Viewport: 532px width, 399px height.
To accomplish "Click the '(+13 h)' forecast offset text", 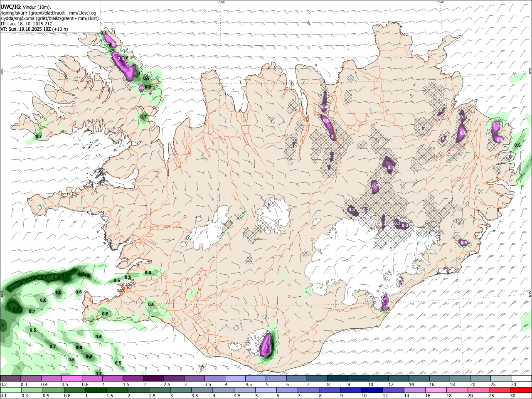I will click(60, 29).
